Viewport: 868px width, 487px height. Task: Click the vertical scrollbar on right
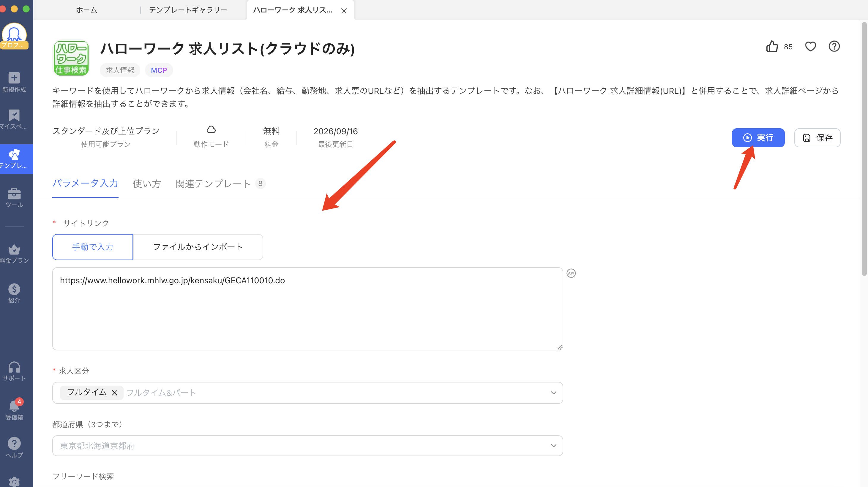click(864, 149)
